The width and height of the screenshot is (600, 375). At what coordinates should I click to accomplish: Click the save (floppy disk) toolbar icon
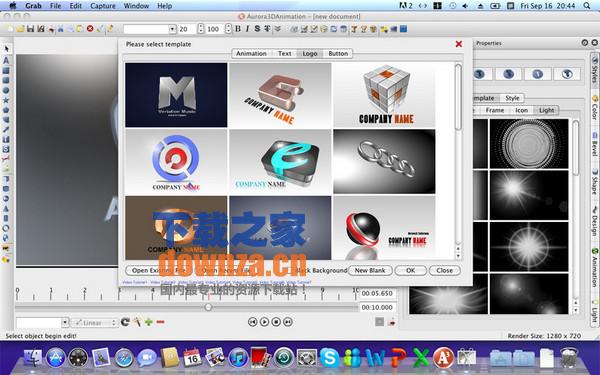(x=31, y=29)
